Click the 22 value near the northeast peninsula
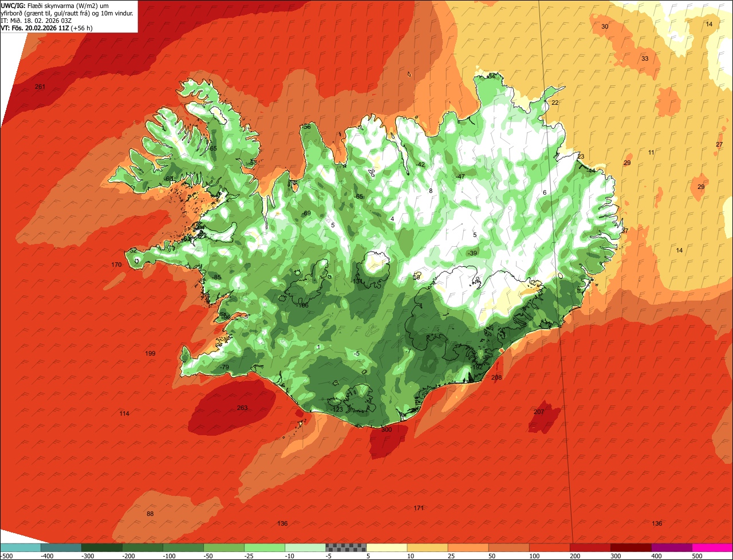Screen dimensions: 733x560 tap(555, 103)
